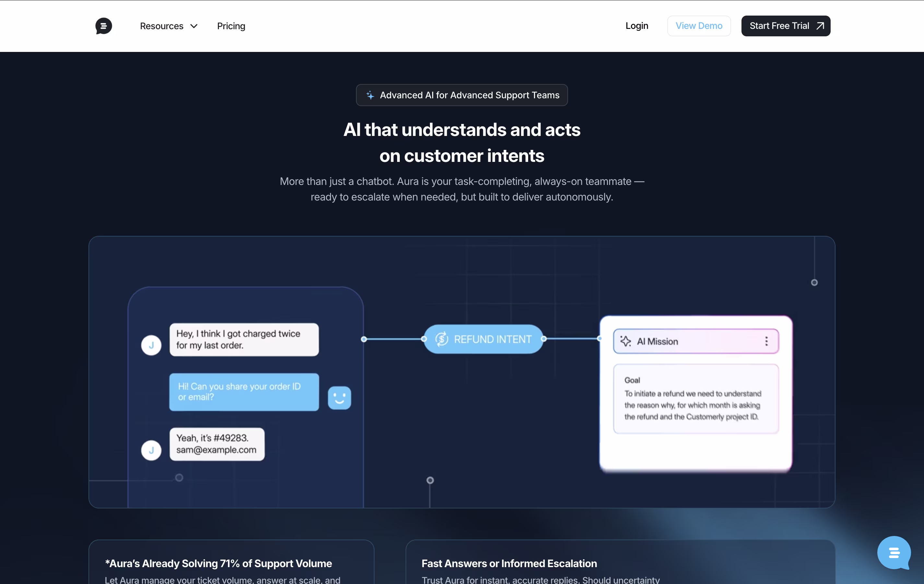
Task: Click the 'Hey, I think I got charged twice' message
Action: point(244,339)
